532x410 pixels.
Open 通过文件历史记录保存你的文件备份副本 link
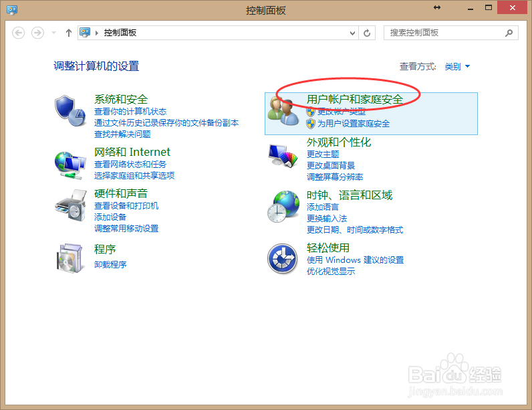(166, 123)
